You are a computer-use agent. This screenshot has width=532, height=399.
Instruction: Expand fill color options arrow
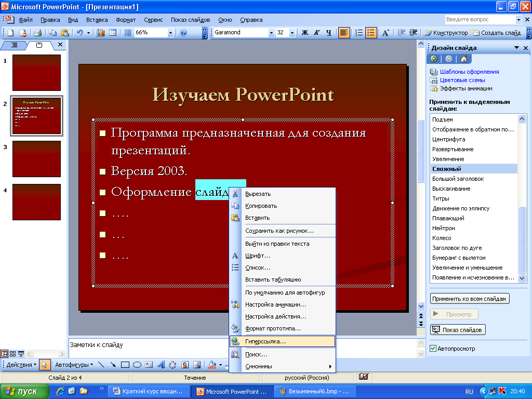click(220, 365)
